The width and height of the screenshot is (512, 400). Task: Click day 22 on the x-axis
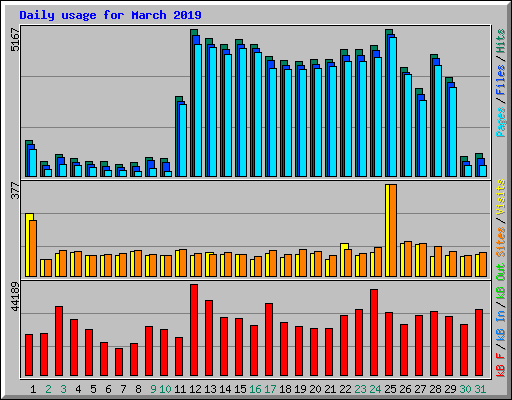(x=345, y=389)
